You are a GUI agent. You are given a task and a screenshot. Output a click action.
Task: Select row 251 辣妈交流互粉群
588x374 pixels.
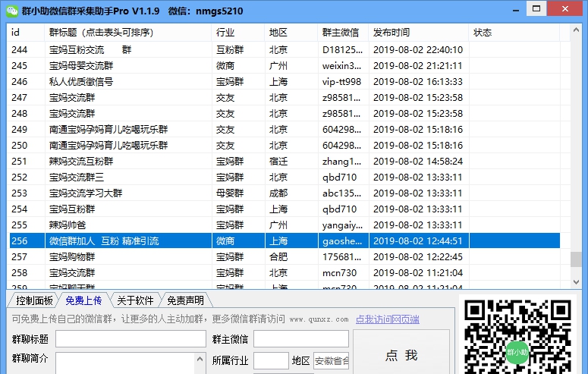[285, 162]
